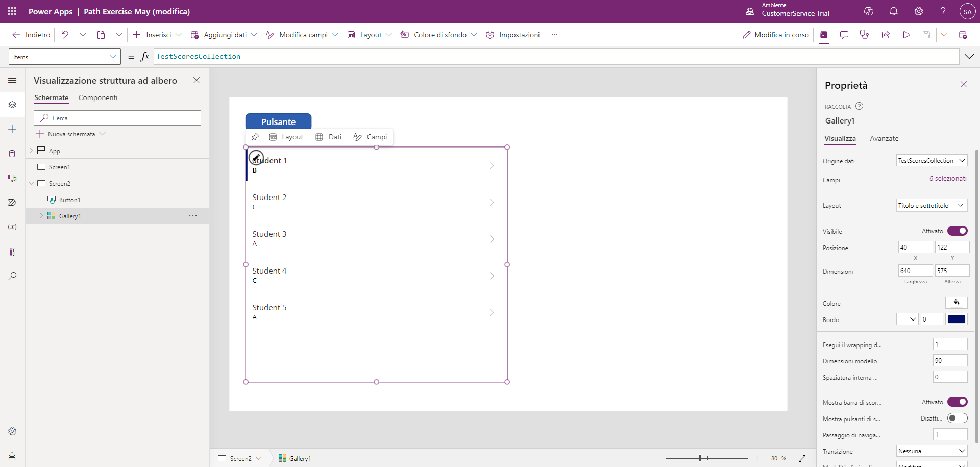Open the tree view layers icon
Screen dimensions: 980x467
coord(12,105)
